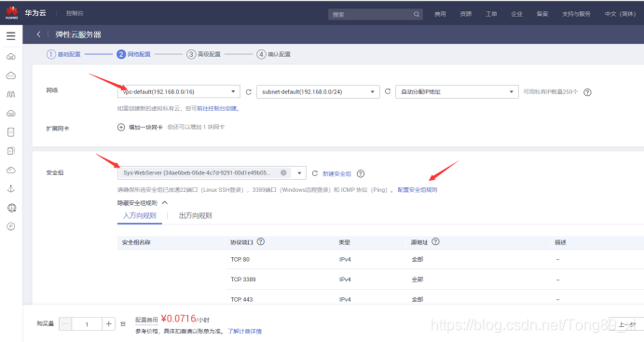This screenshot has width=644, height=342.
Task: Open the anchor-shaped icon in left sidebar
Action: coord(11,189)
